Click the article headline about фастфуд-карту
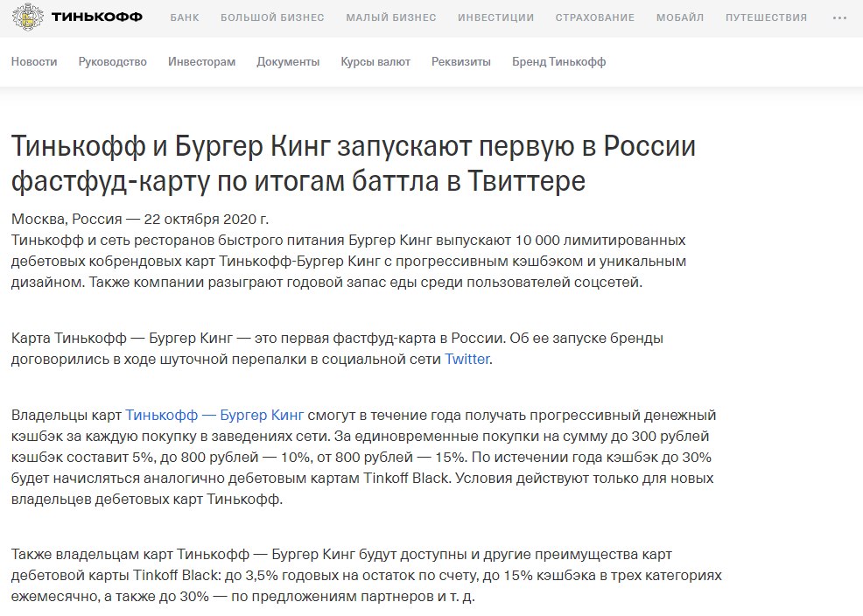The width and height of the screenshot is (863, 616). click(x=354, y=164)
